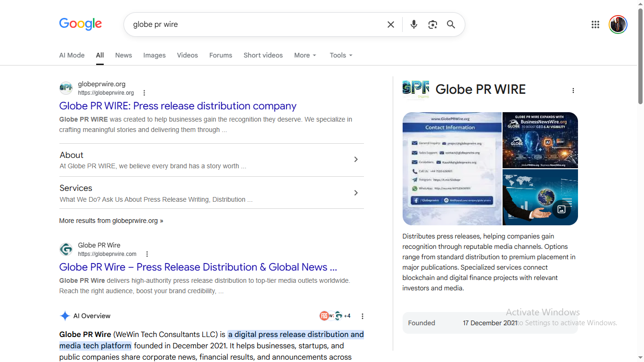The image size is (644, 362).
Task: Switch to the Forums tab
Action: [221, 55]
